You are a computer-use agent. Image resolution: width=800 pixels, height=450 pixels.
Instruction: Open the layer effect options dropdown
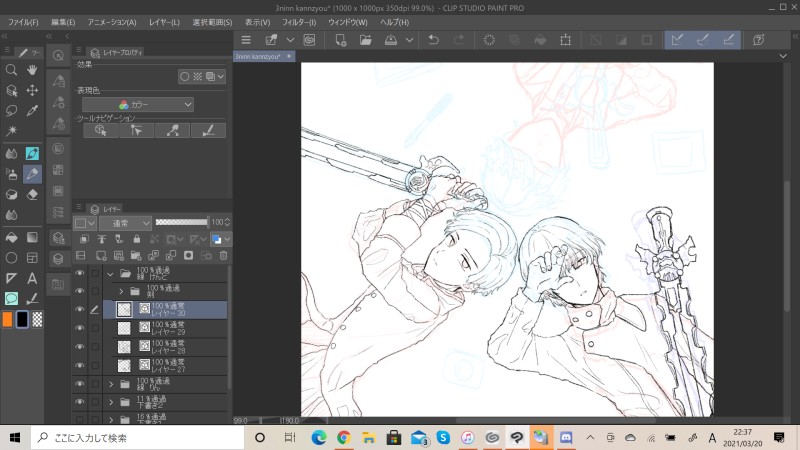click(220, 77)
